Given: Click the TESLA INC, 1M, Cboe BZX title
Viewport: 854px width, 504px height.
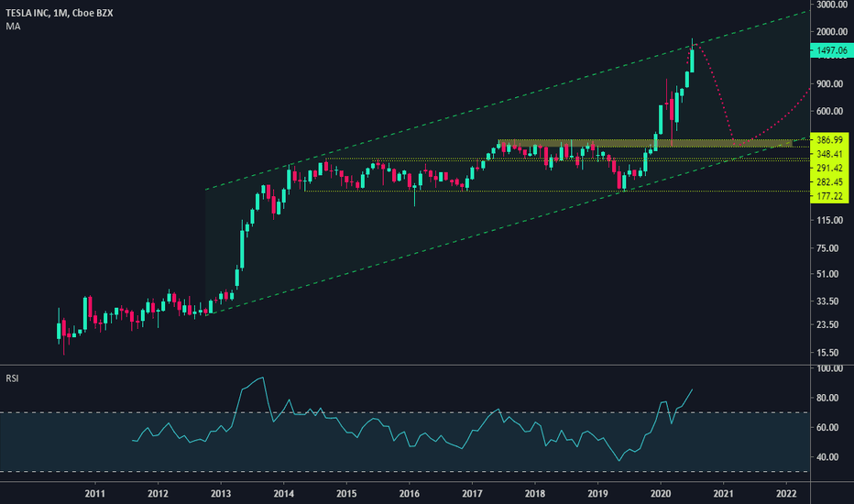Looking at the screenshot, I should tap(60, 13).
